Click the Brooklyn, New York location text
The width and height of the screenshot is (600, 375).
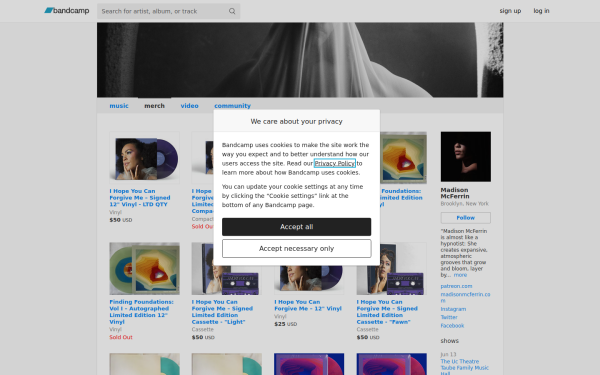tap(464, 204)
